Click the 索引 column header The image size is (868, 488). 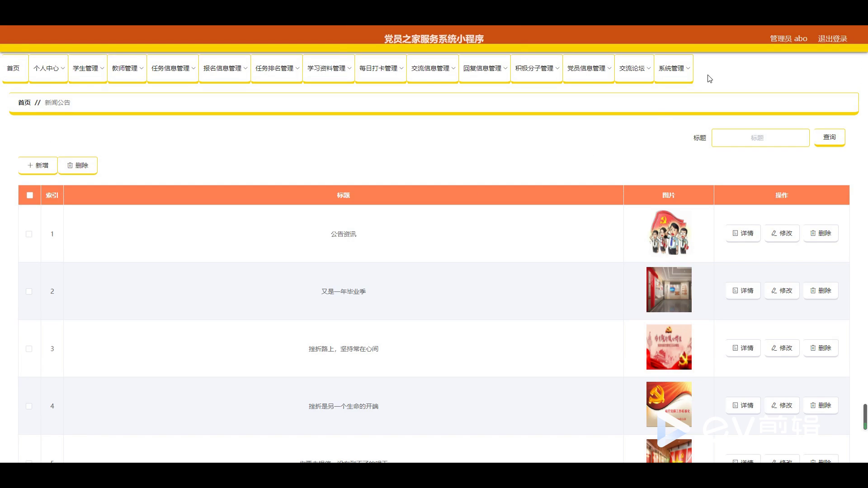pyautogui.click(x=52, y=195)
